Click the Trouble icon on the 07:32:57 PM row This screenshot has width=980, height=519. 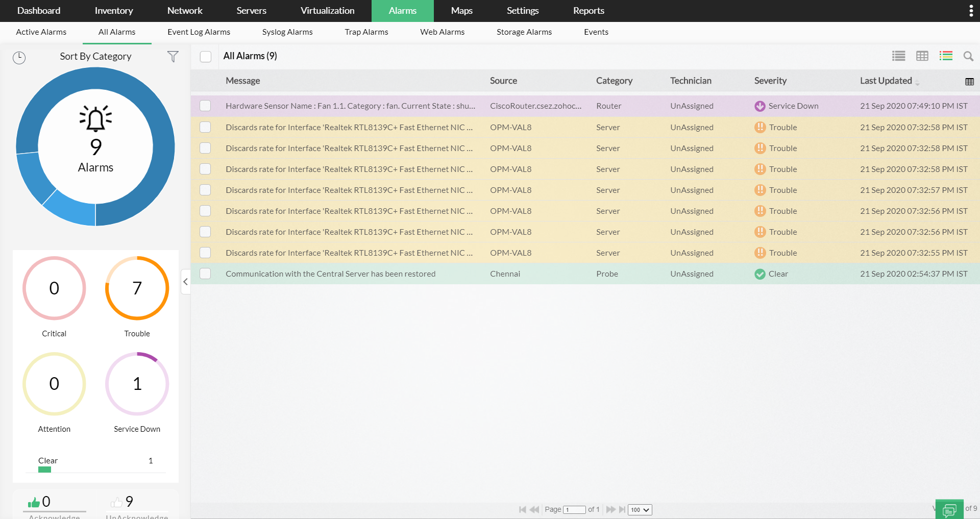pos(760,190)
